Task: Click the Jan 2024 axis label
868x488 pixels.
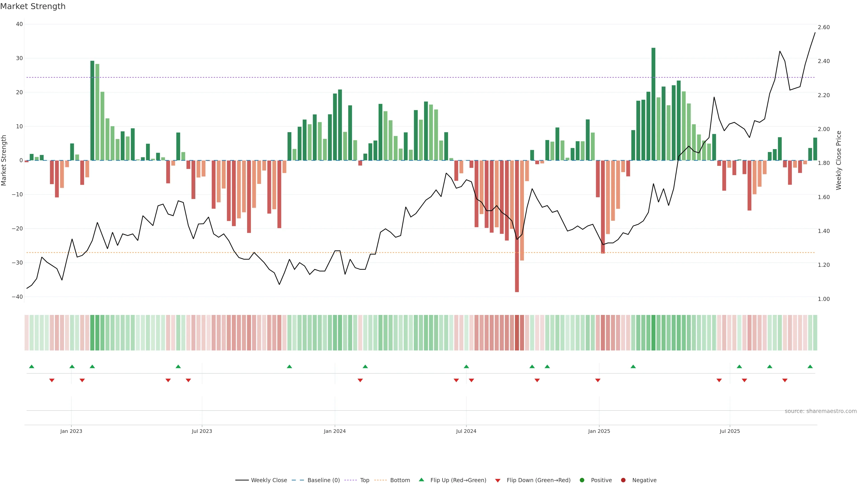Action: click(335, 431)
